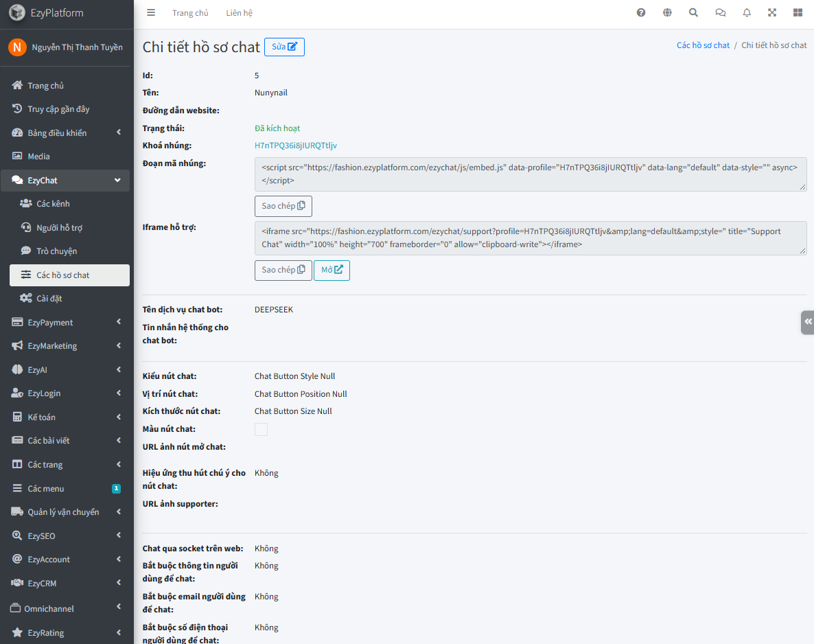Click the user avatar N icon
This screenshot has height=644, width=814.
click(x=17, y=47)
